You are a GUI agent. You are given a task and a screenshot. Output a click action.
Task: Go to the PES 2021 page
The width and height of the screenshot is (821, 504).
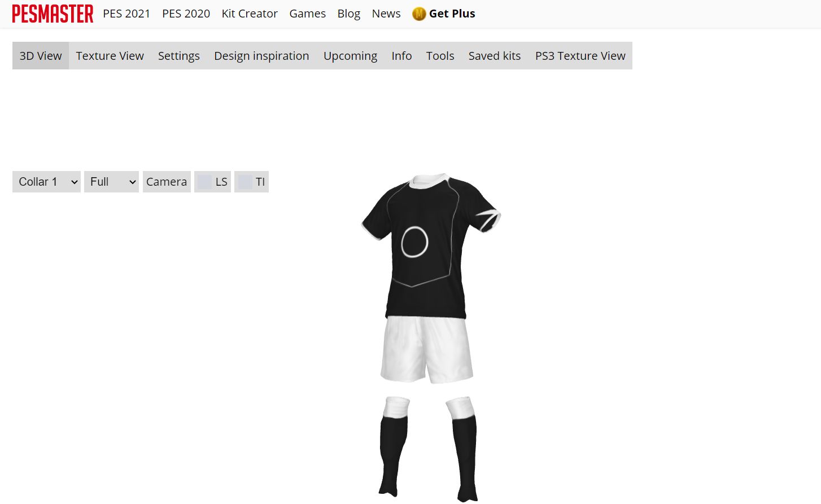click(126, 14)
